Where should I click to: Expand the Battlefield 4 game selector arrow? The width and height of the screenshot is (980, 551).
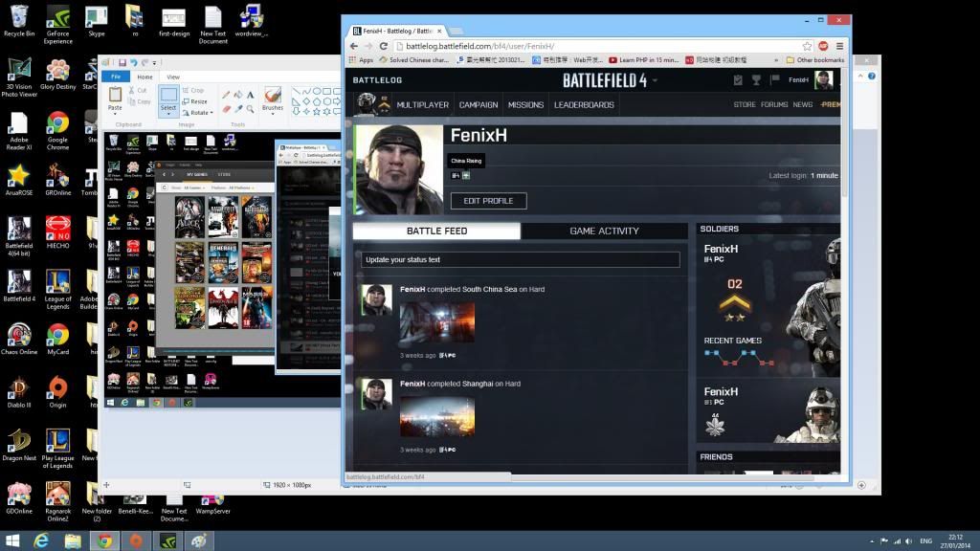(x=655, y=80)
